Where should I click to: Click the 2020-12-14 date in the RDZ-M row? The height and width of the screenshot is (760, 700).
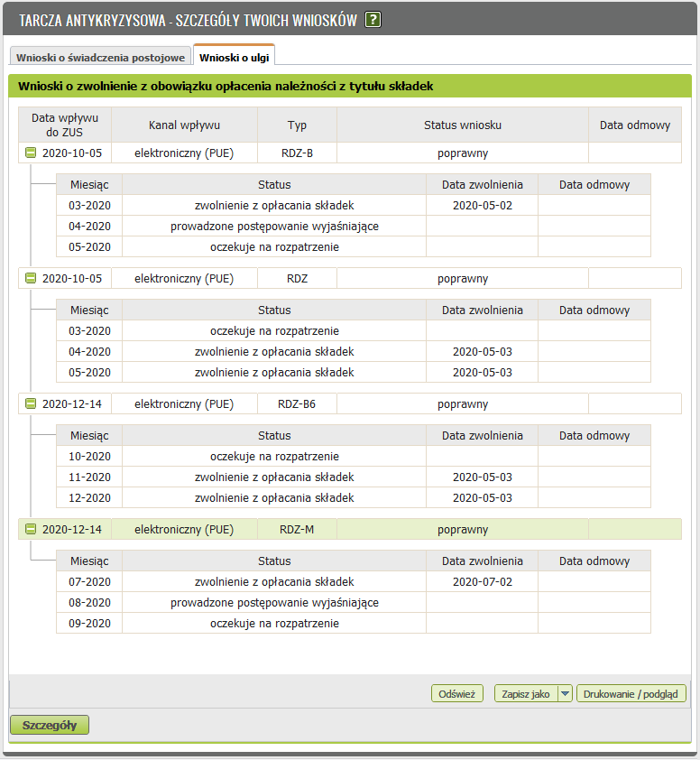(x=72, y=529)
